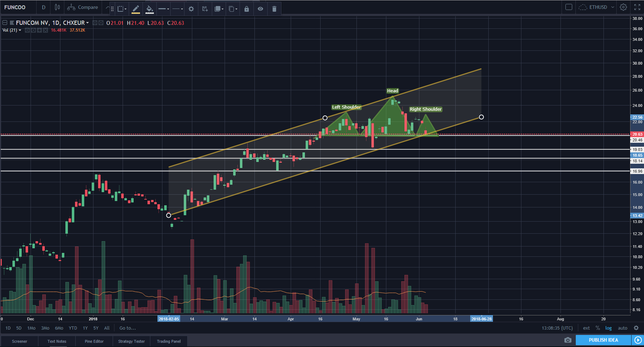644x347 pixels.
Task: Lock the selected drawing
Action: (247, 9)
